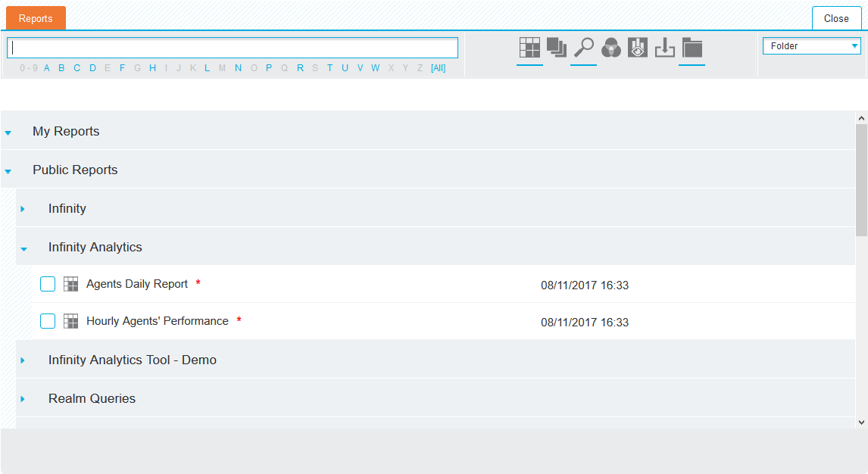Collapse the My Reports section arrow
The image size is (868, 474).
click(8, 133)
